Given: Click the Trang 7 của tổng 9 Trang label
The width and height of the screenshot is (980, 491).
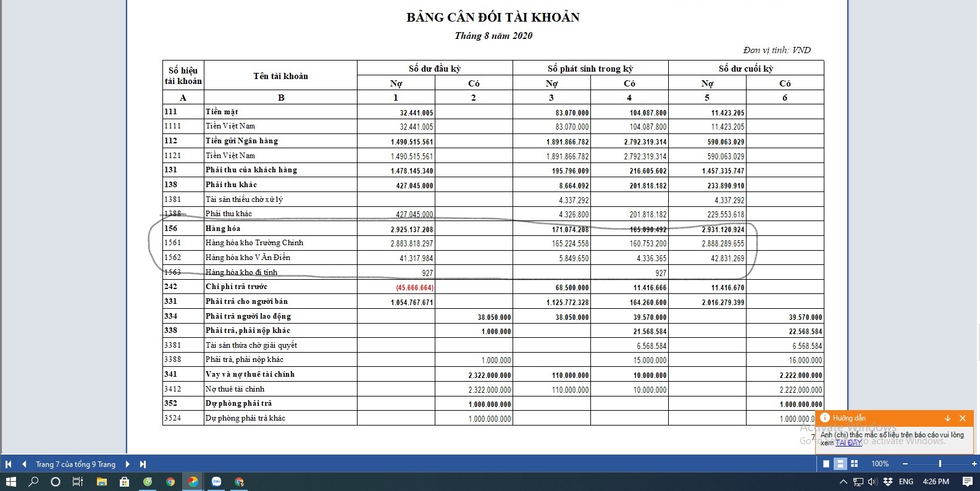Looking at the screenshot, I should [x=75, y=464].
